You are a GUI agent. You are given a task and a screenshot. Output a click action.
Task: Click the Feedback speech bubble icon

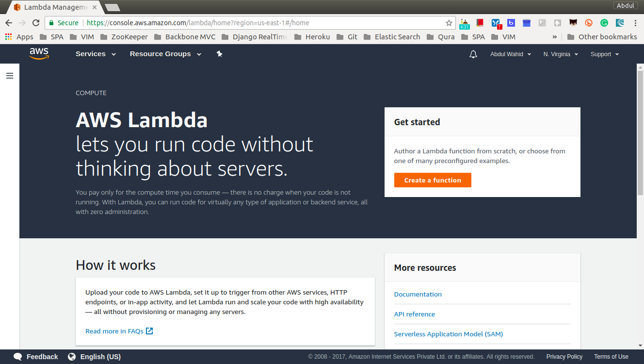tap(18, 357)
